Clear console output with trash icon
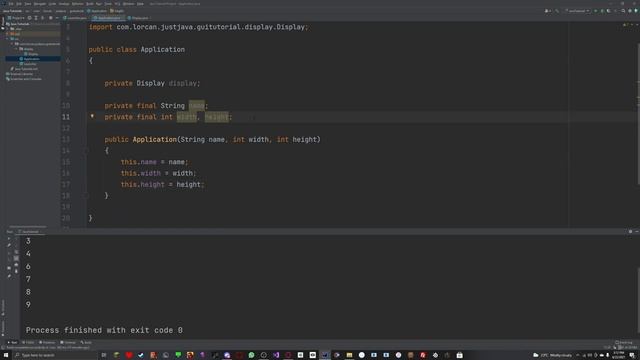Viewport: 640px width, 360px height. tap(16, 271)
